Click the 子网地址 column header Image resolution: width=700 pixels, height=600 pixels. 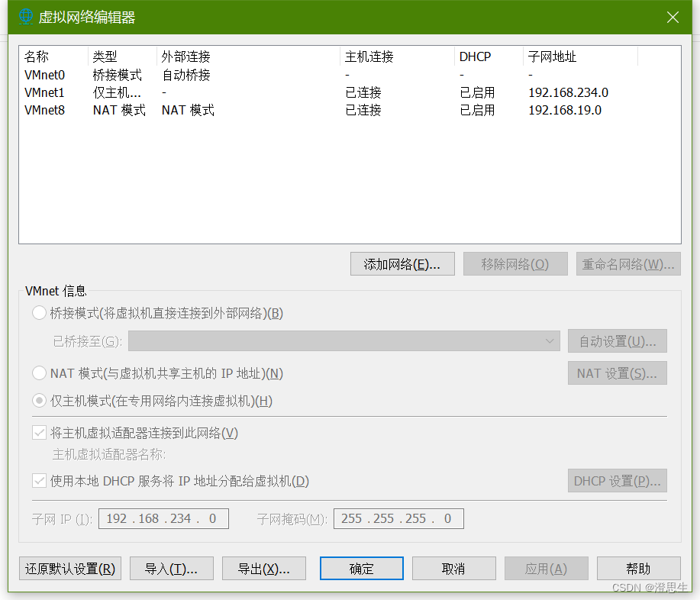tap(580, 56)
